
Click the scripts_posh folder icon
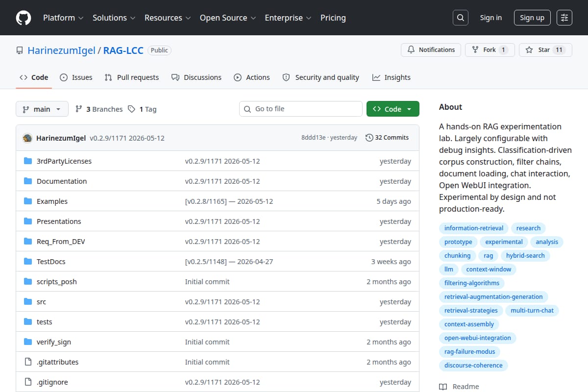click(28, 282)
